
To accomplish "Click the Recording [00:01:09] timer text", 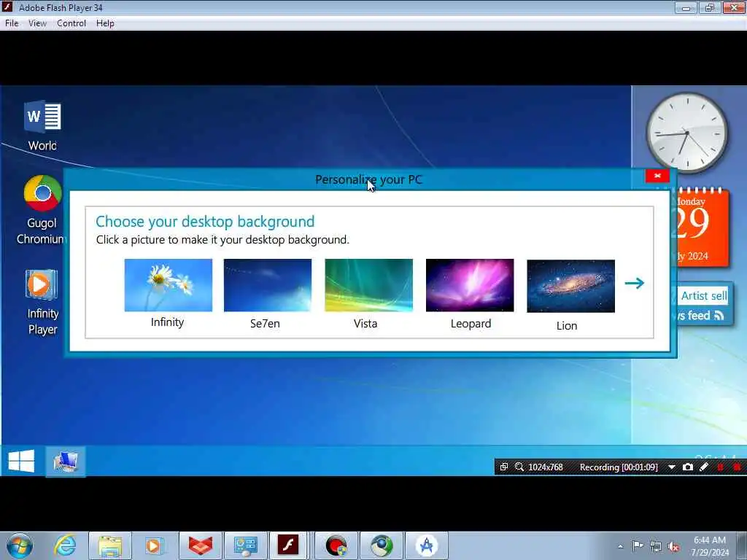I will coord(619,467).
